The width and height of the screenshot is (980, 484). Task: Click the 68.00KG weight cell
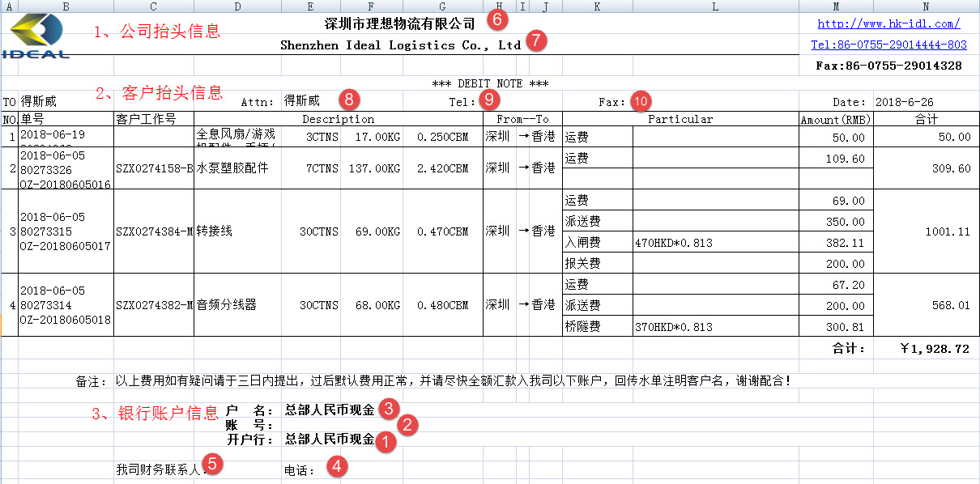(372, 305)
